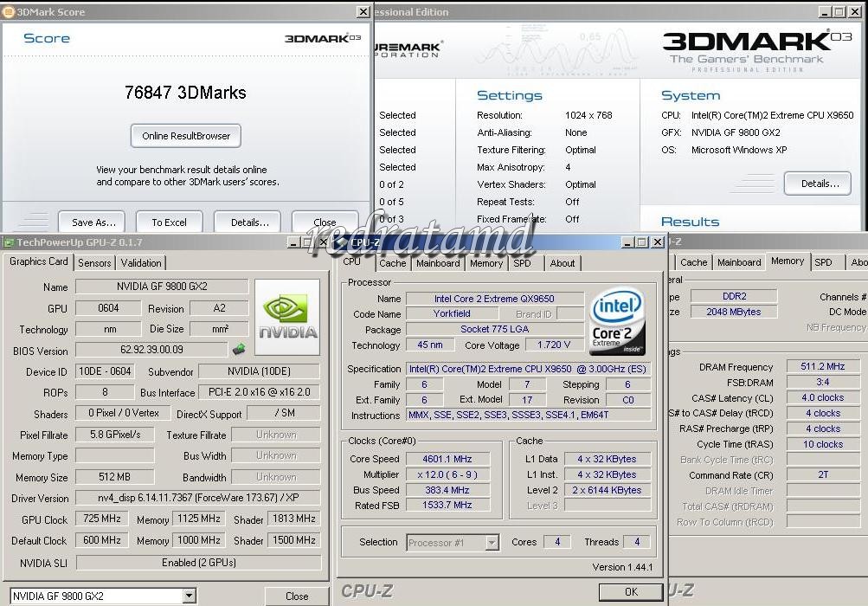Open GPU selection dropdown in GPU-Z

190,596
